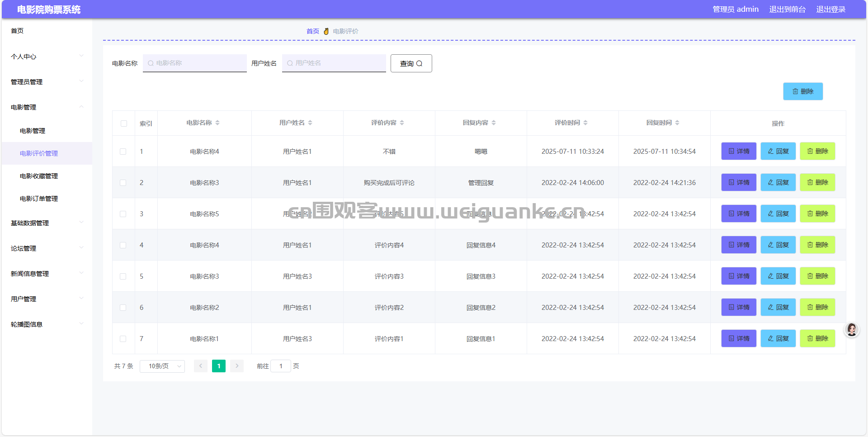Check row 7 checkbox
This screenshot has width=868, height=437.
pos(123,339)
